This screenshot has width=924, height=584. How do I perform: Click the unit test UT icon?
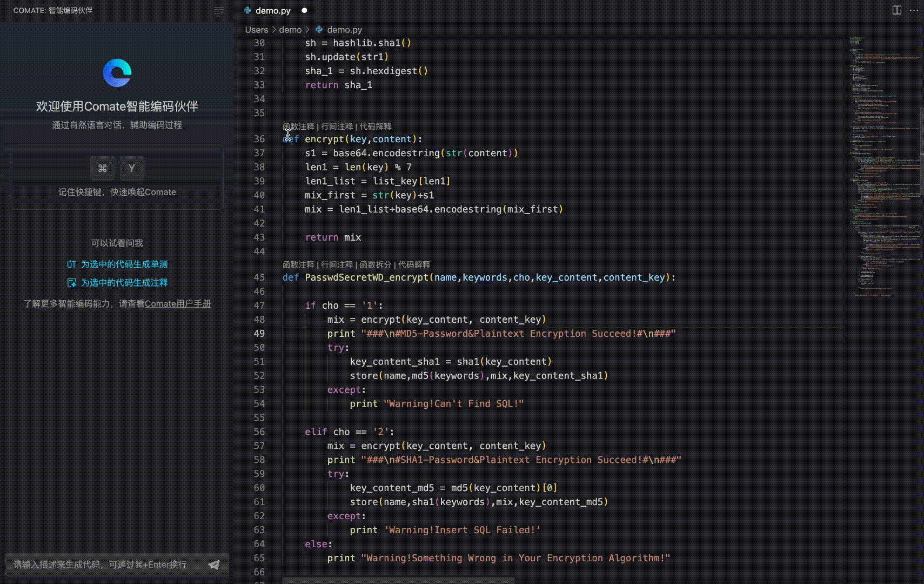pyautogui.click(x=71, y=264)
